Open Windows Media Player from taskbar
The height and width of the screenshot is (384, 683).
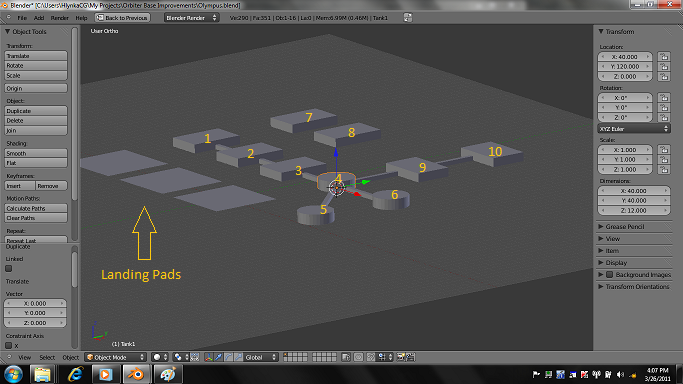105,374
